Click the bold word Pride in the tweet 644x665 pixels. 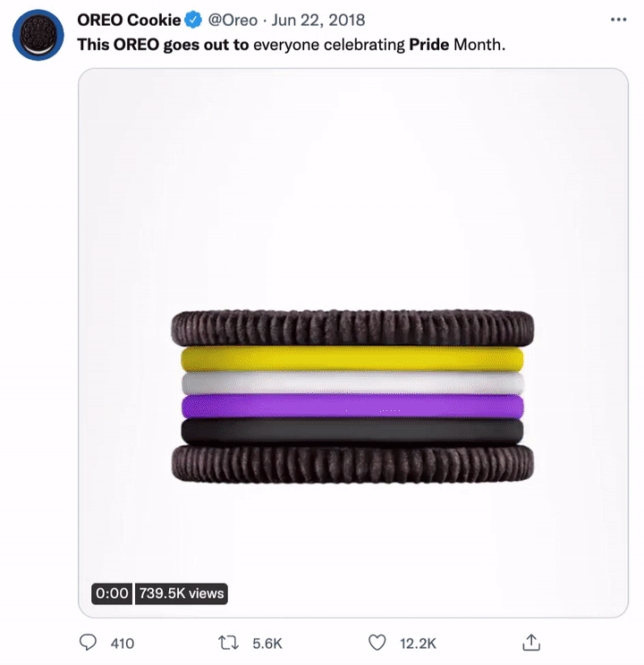point(429,44)
